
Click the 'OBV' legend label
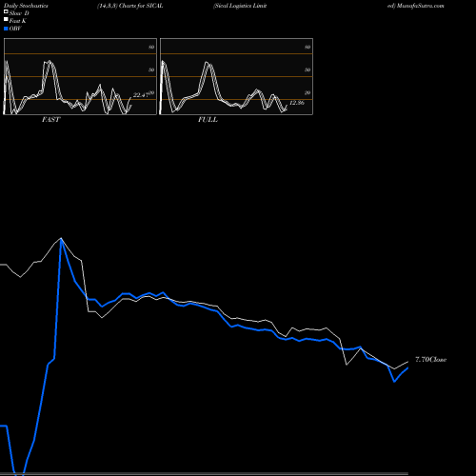(15, 29)
